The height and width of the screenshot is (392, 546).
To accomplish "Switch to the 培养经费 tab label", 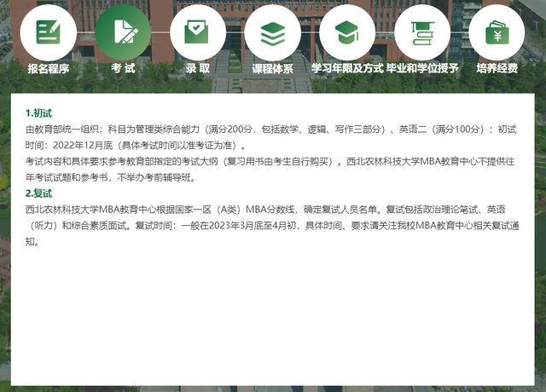I will [497, 68].
